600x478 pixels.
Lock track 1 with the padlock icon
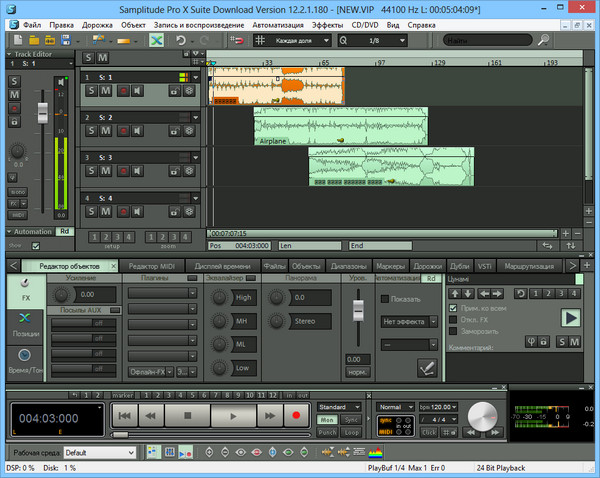click(x=174, y=91)
